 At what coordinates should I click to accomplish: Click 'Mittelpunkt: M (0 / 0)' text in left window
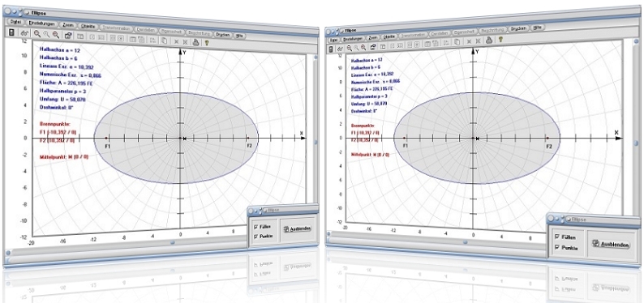point(63,156)
